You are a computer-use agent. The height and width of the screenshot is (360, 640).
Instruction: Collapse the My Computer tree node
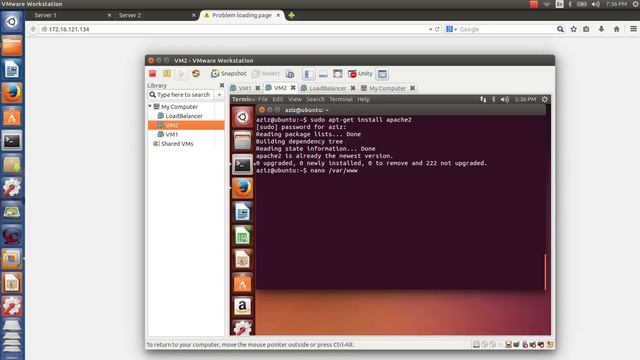click(150, 106)
